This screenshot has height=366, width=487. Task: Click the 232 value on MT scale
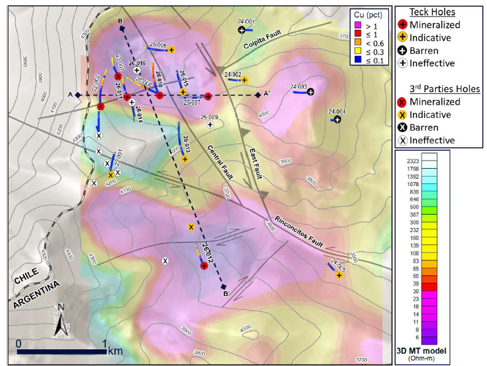click(x=414, y=230)
